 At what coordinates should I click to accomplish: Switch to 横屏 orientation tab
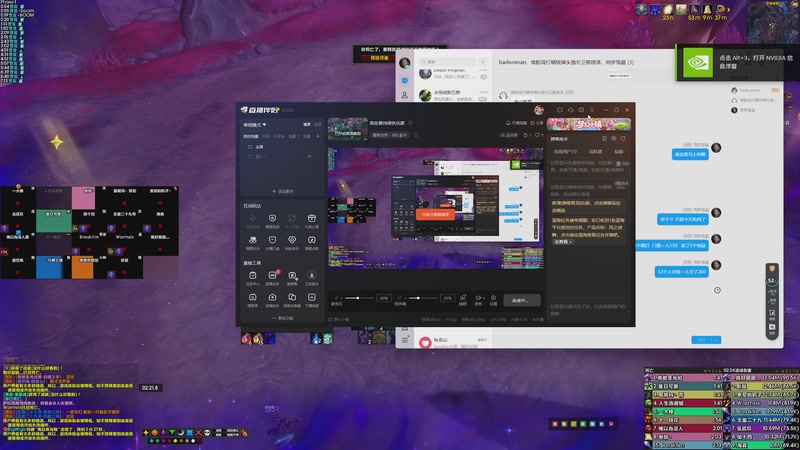307,124
